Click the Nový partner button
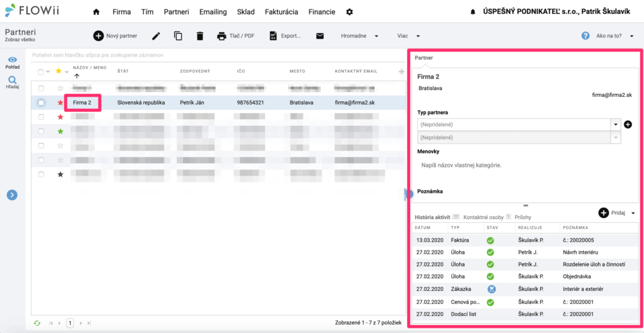The image size is (644, 333). pos(115,36)
